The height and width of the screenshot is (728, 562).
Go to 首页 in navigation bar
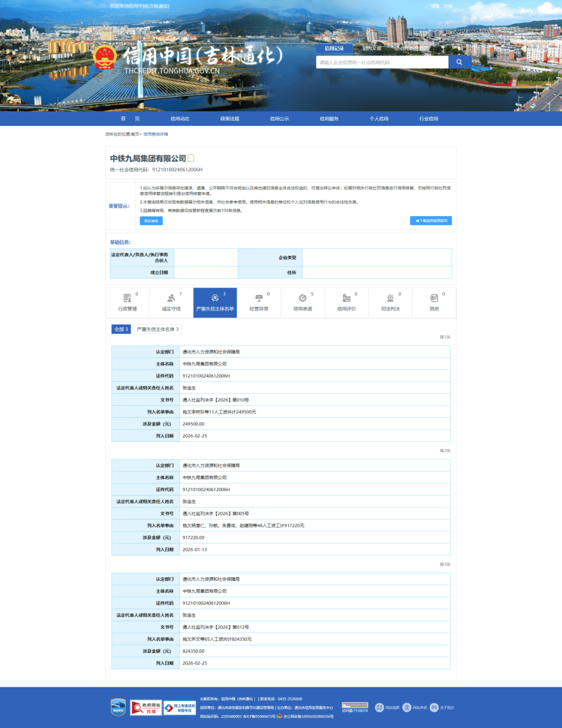point(130,119)
